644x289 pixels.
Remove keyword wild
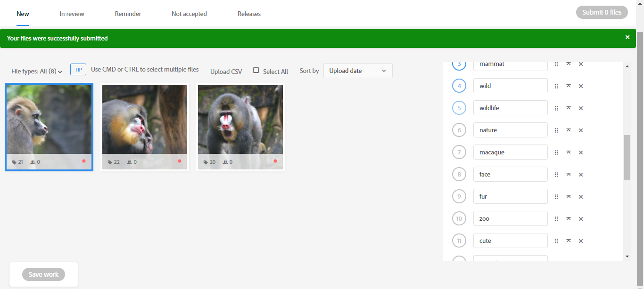tap(581, 86)
